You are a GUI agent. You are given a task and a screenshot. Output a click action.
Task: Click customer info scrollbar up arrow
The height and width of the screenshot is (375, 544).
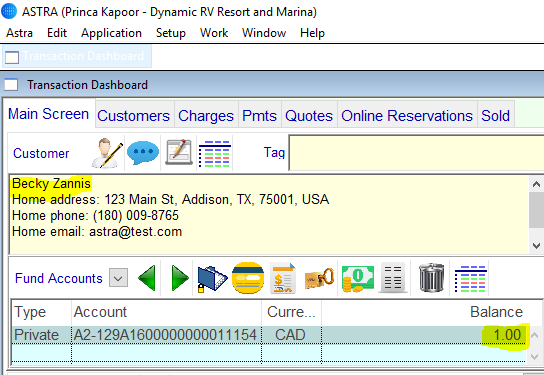coord(536,185)
